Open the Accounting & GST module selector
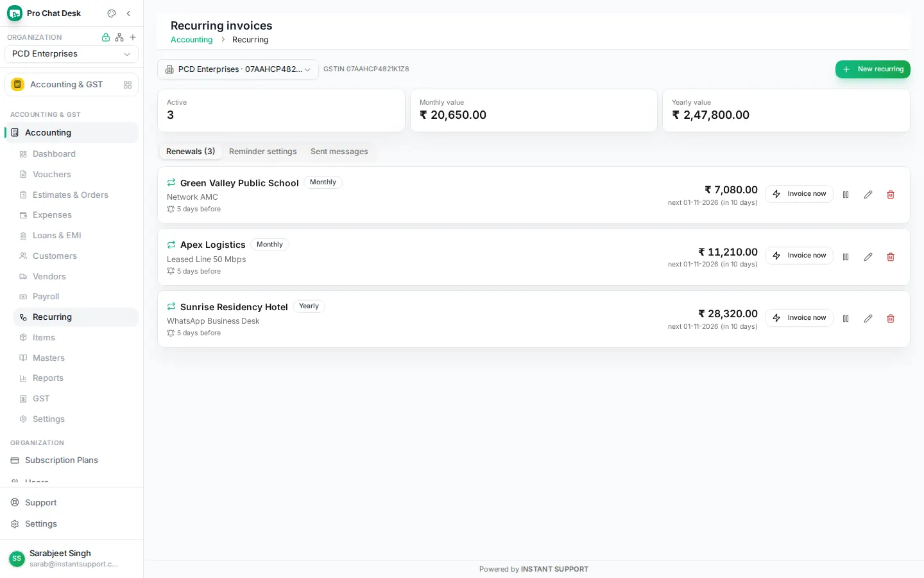This screenshot has width=924, height=578. pos(71,85)
